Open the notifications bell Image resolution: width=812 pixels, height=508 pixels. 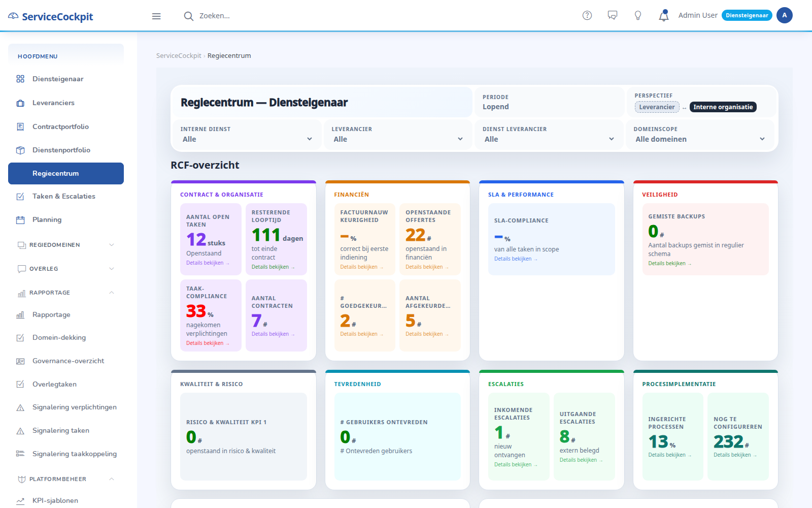tap(664, 16)
